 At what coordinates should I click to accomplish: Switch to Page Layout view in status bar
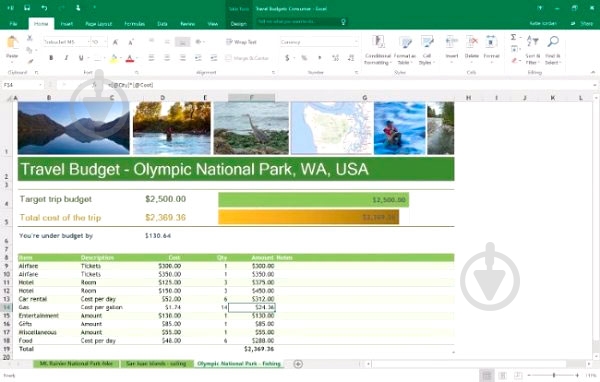click(x=502, y=375)
